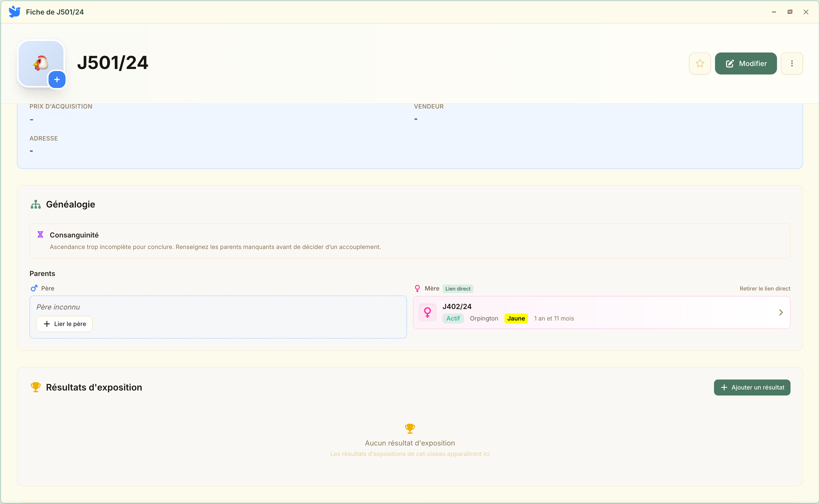The height and width of the screenshot is (504, 820).
Task: Click the Consanguinité DNA icon
Action: click(40, 235)
